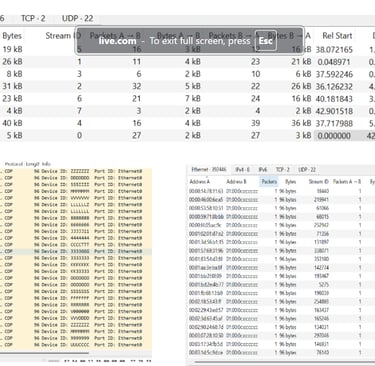This screenshot has height=366, width=375.
Task: Click the 23 kB Bytes cell
Action: (13, 99)
